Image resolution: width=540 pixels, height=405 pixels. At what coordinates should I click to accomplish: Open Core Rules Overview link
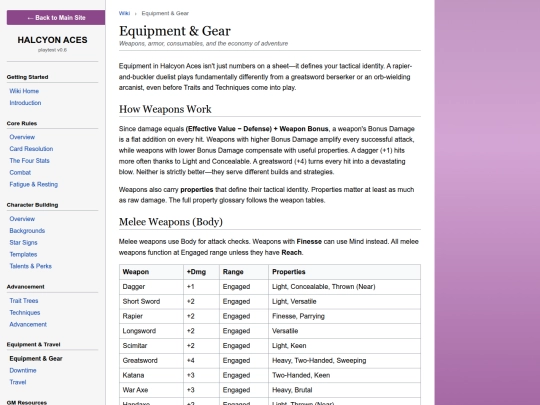[x=22, y=137]
